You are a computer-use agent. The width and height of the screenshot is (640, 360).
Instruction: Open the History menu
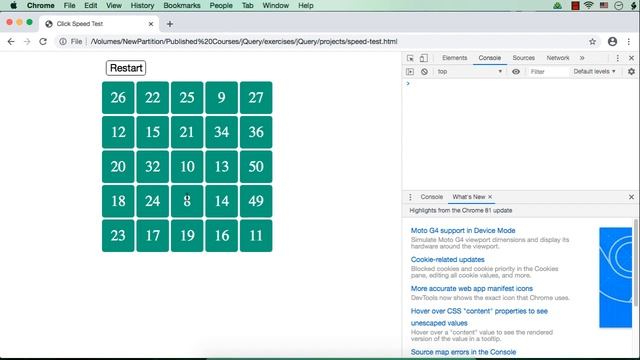(142, 5)
